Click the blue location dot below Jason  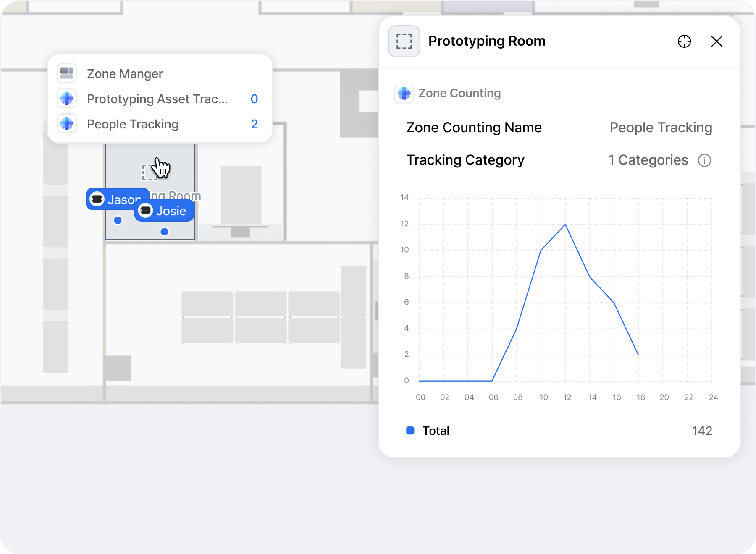[118, 220]
